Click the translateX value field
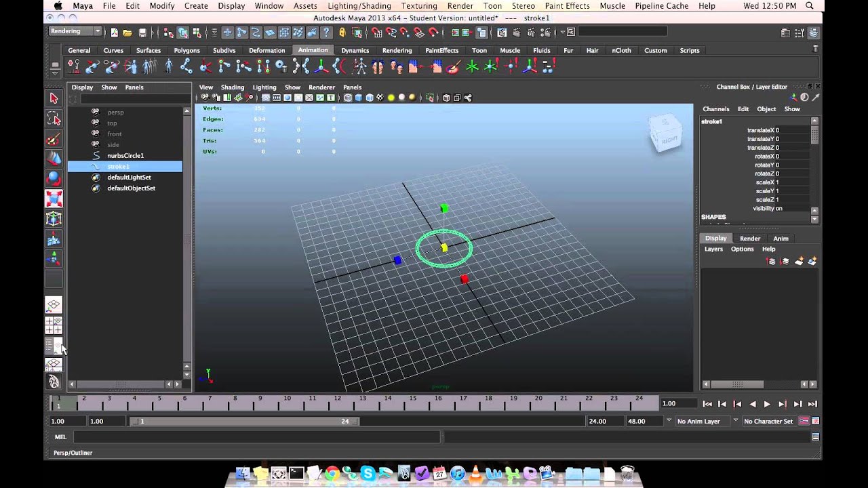 791,130
